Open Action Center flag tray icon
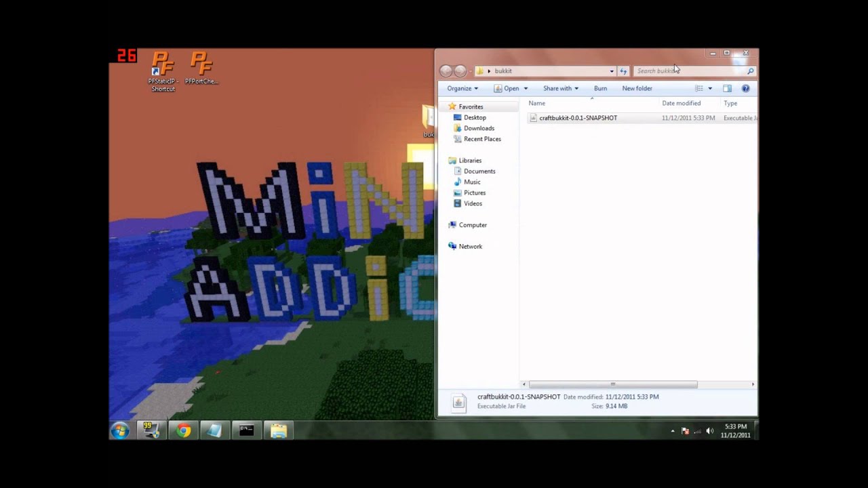This screenshot has width=868, height=488. click(685, 431)
